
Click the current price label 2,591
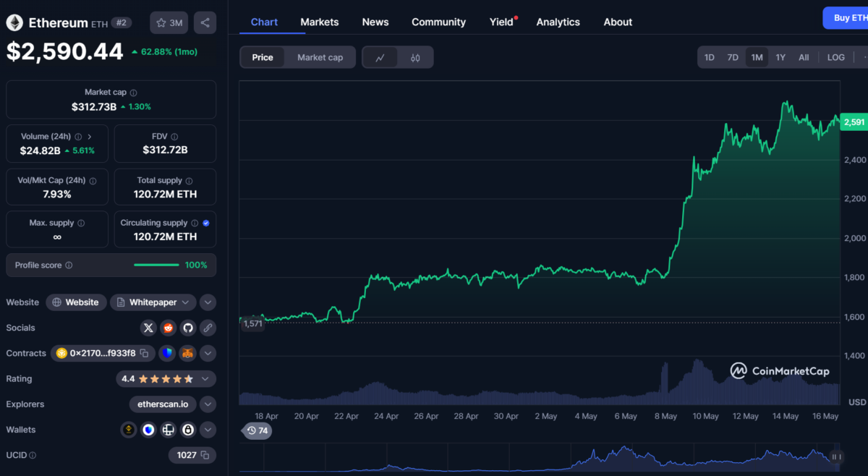tap(854, 122)
